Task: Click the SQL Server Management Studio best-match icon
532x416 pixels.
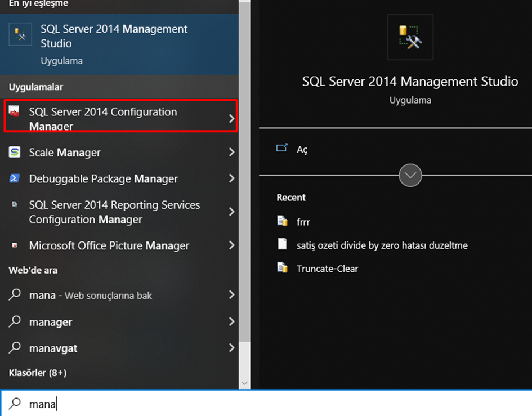Action: pyautogui.click(x=20, y=34)
